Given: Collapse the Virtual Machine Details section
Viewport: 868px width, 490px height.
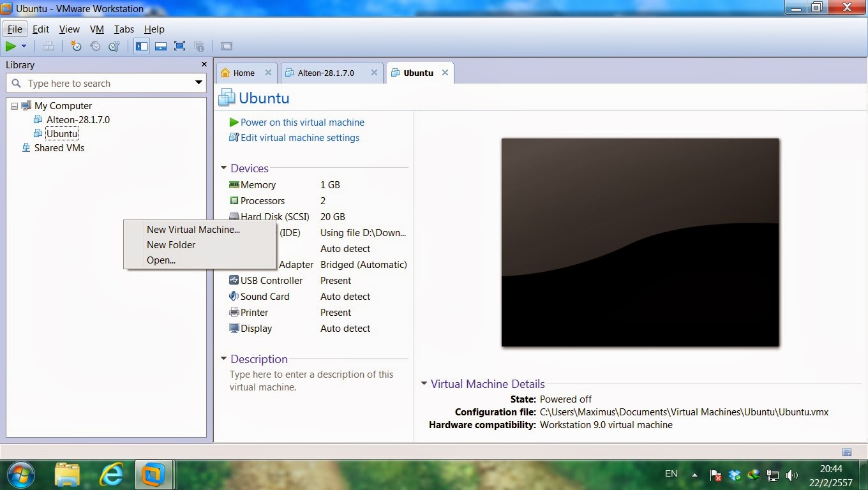Looking at the screenshot, I should (424, 384).
